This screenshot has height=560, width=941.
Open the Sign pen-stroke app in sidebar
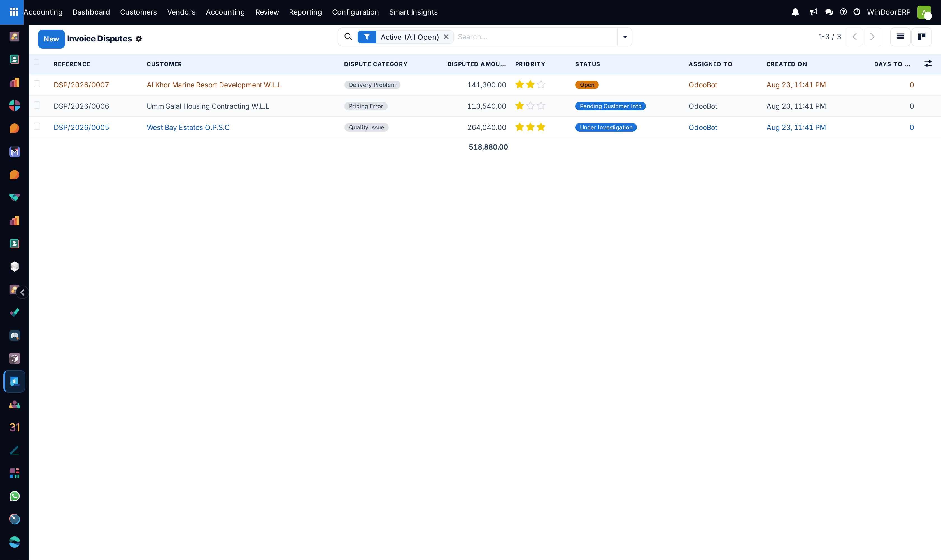(14, 450)
